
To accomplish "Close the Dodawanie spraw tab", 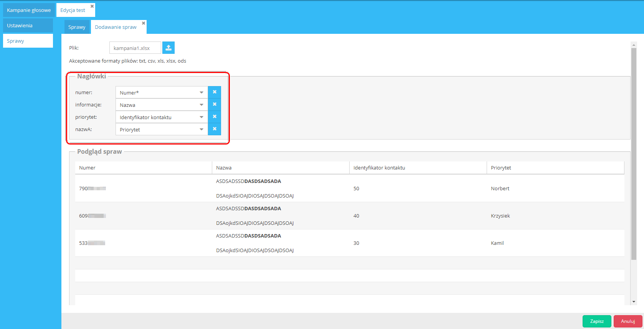I will [144, 23].
